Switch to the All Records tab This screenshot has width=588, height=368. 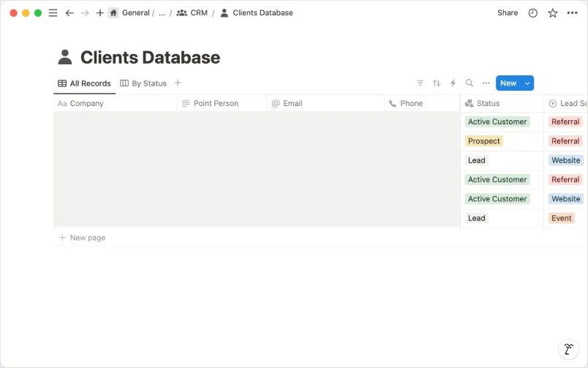coord(84,83)
